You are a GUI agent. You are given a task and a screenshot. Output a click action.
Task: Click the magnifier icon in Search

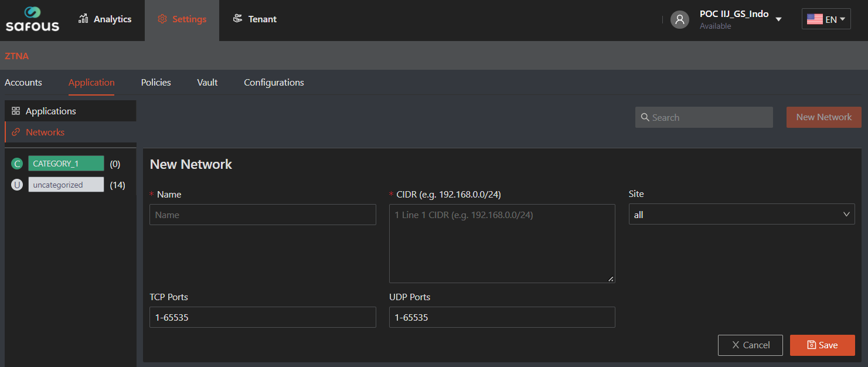pos(645,117)
